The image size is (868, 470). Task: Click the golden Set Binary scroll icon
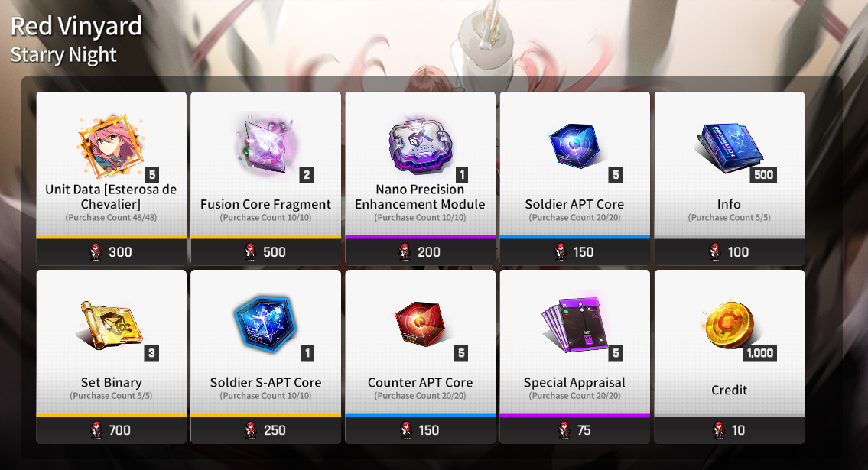tap(109, 325)
